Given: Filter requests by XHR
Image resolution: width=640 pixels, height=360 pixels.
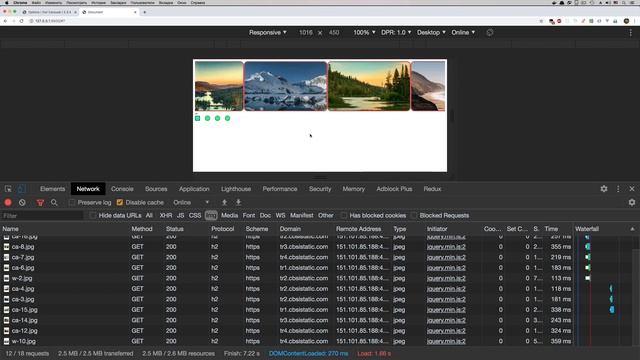Looking at the screenshot, I should 165,216.
